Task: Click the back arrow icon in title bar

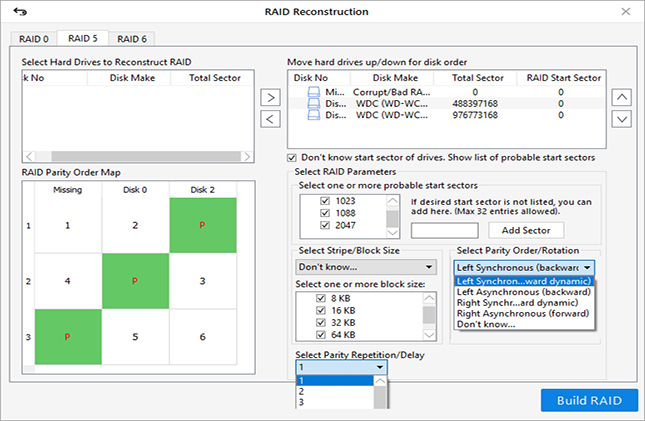Action: (17, 12)
